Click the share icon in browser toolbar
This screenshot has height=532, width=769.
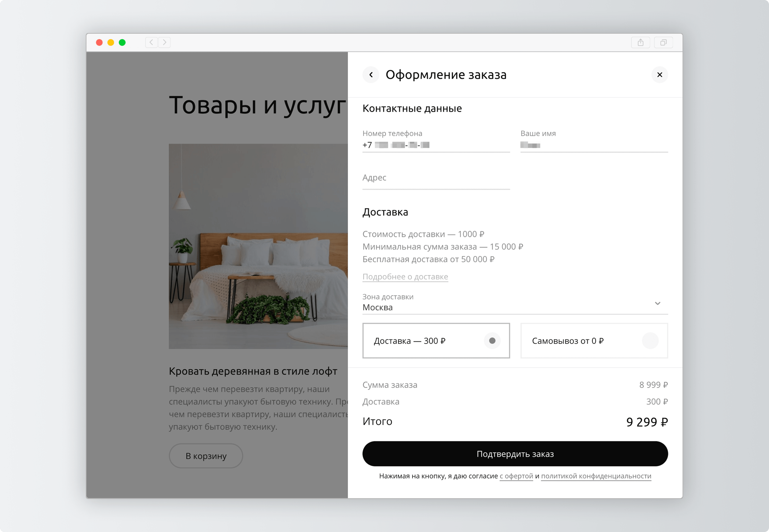pyautogui.click(x=640, y=42)
